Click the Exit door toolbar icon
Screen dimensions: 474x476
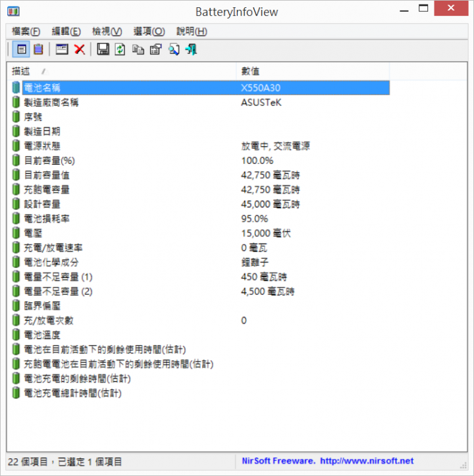(x=192, y=49)
